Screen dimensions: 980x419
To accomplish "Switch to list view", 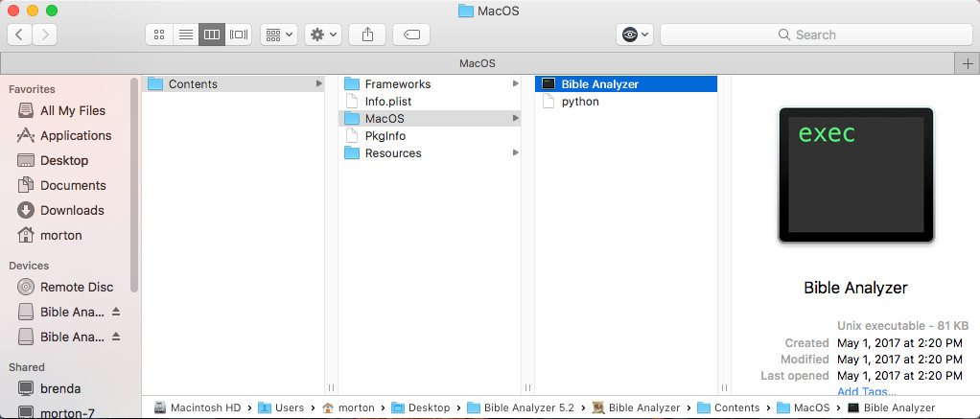I will point(186,35).
